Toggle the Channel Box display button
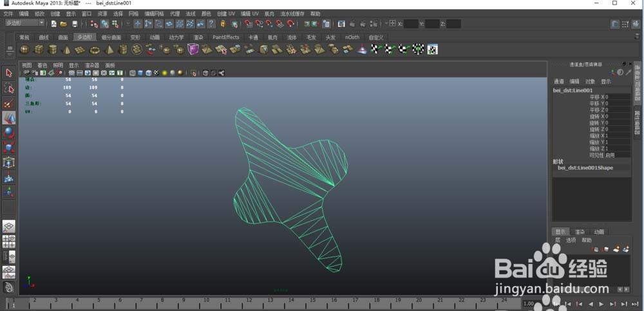 (x=636, y=24)
